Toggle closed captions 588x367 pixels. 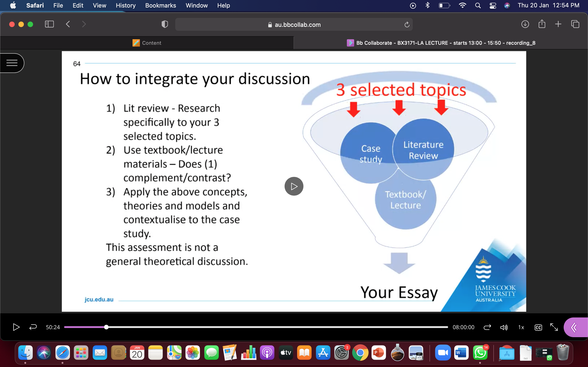coord(538,328)
